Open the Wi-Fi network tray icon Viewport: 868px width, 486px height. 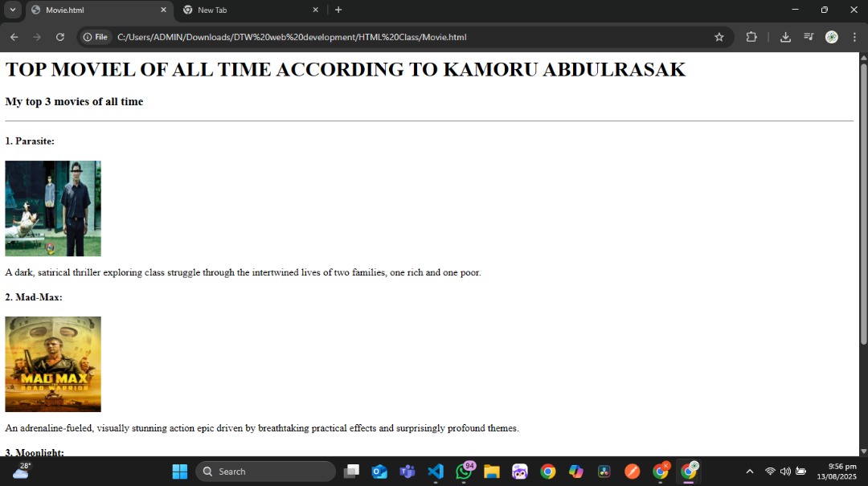(770, 472)
